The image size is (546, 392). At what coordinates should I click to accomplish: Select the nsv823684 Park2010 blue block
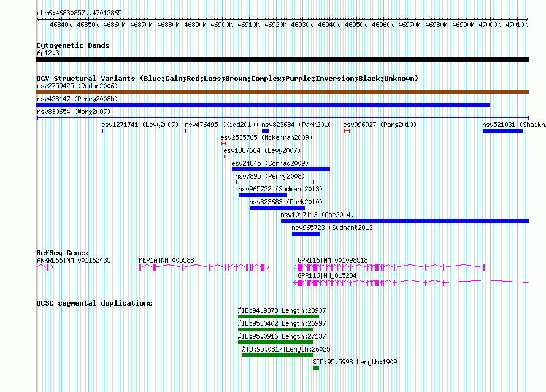tap(266, 131)
